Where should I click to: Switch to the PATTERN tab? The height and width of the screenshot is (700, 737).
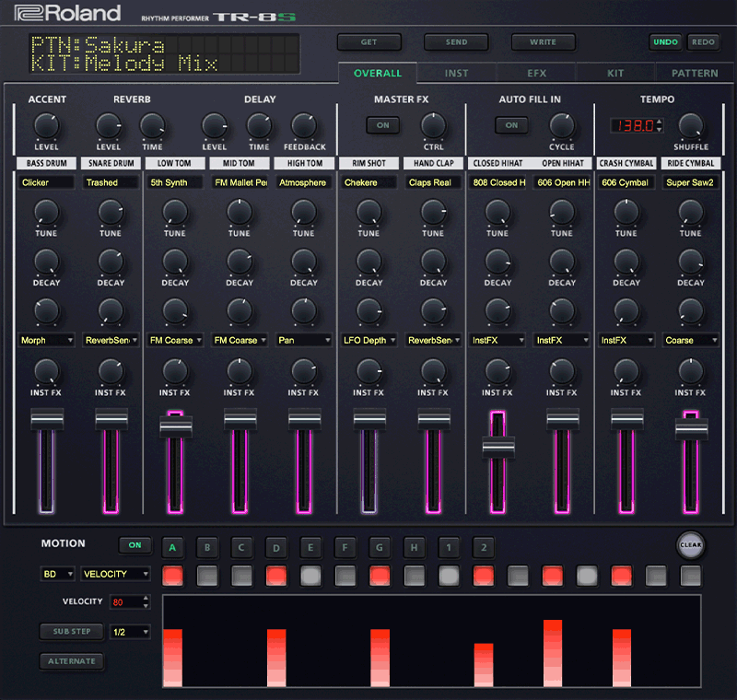click(695, 74)
